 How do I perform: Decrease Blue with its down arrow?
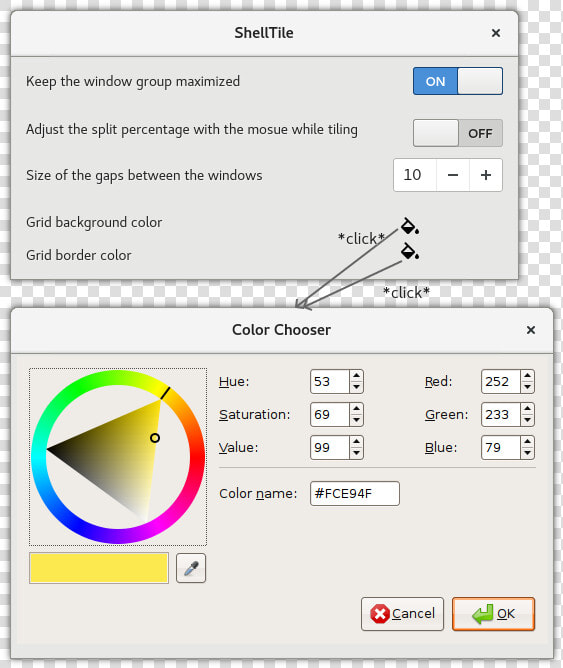tap(528, 453)
